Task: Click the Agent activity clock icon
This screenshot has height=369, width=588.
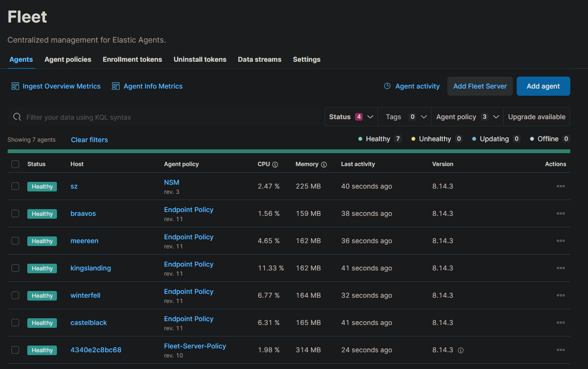Action: click(388, 86)
